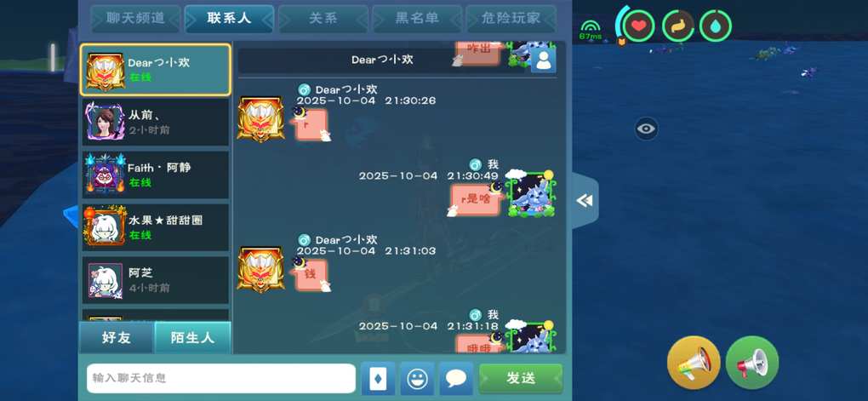Focus the 输入聊天信息 chat input field
868x401 pixels.
coord(221,378)
